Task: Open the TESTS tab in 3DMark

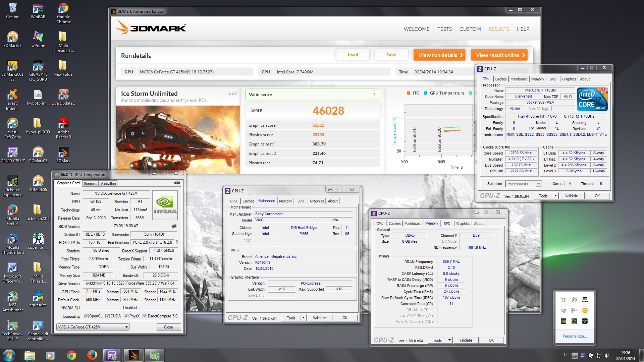Action: pyautogui.click(x=444, y=29)
